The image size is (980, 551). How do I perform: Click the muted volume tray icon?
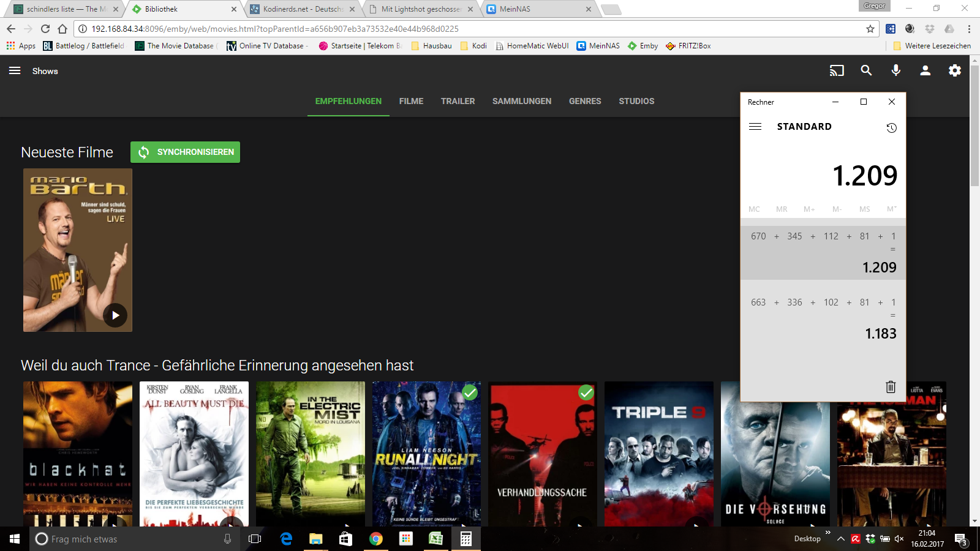point(899,539)
